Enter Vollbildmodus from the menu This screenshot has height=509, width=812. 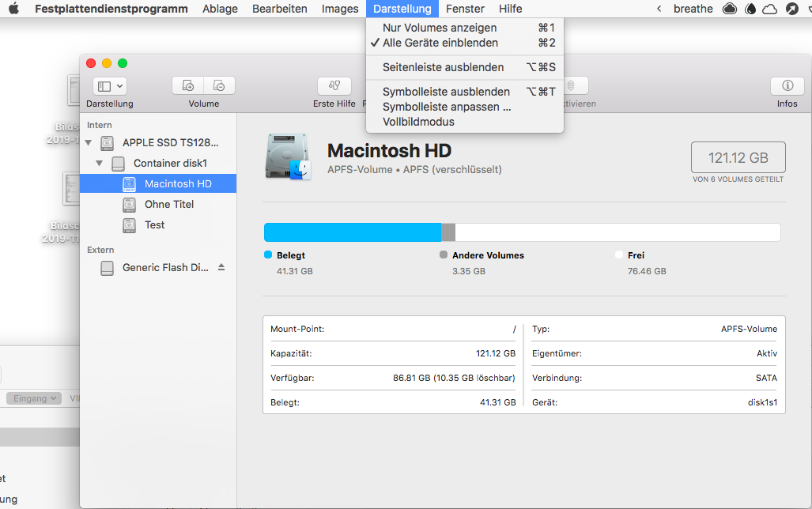point(465,121)
